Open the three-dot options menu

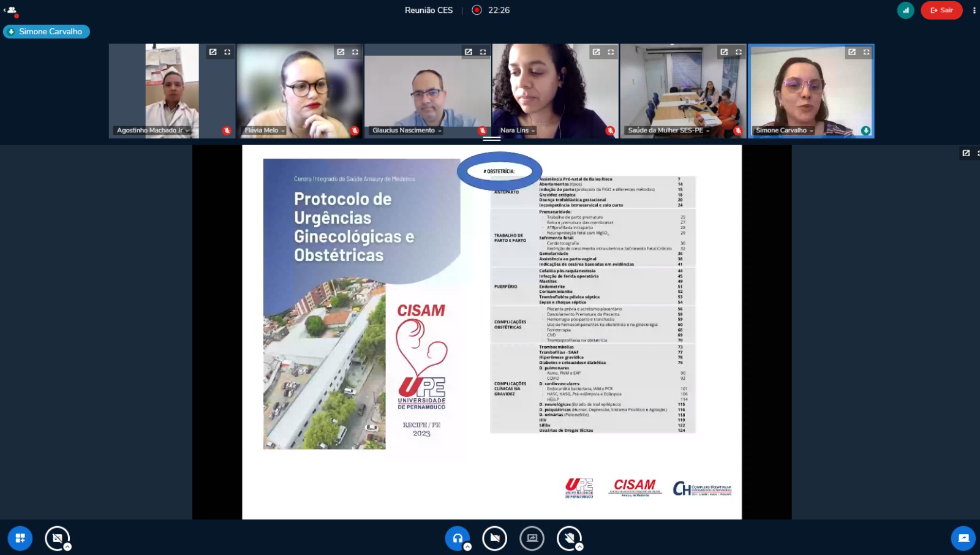point(974,10)
